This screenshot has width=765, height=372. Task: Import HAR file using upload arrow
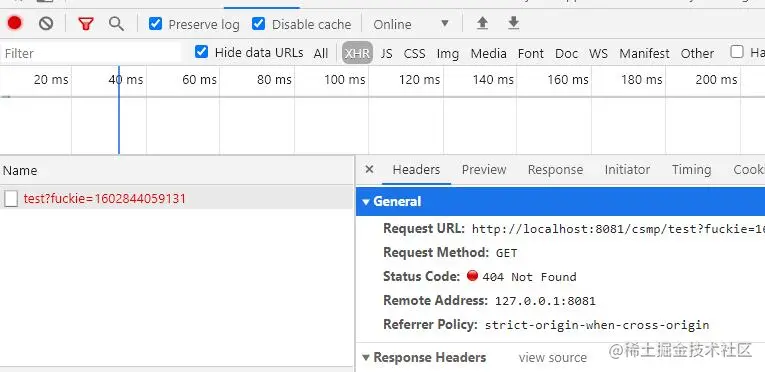482,23
